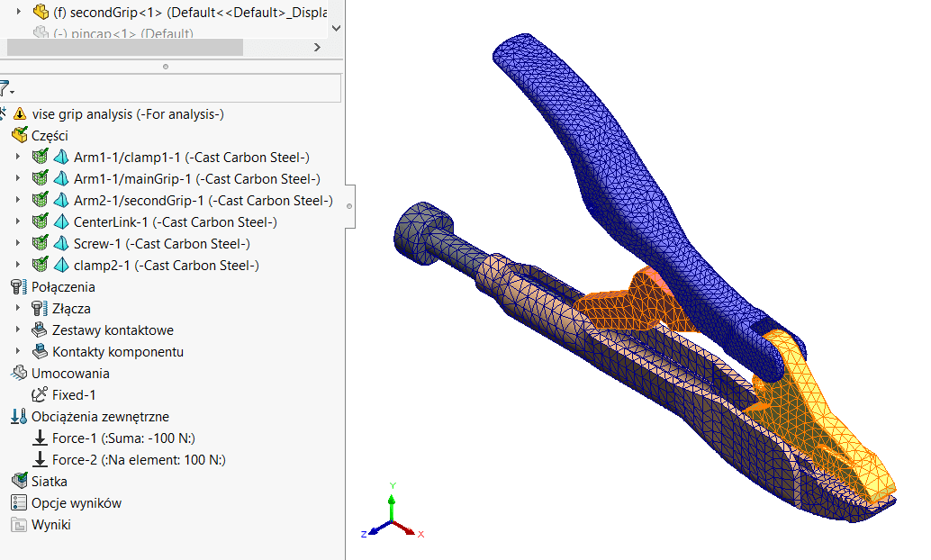931x560 pixels.
Task: Select the Siatka (mesh) icon
Action: tap(20, 481)
